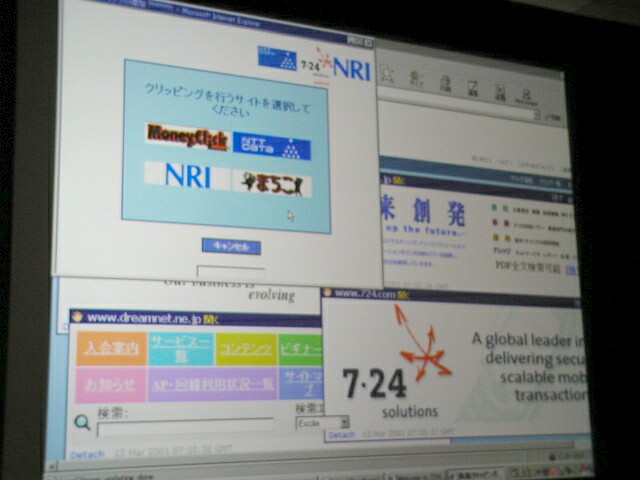Expand the Excite search engine dropdown
This screenshot has height=480, width=640.
point(343,423)
